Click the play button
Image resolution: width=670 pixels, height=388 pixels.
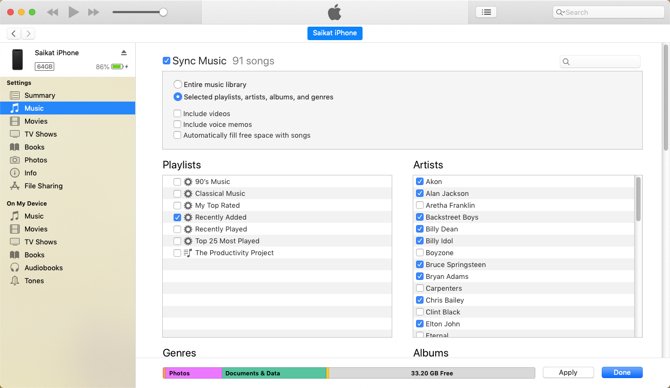[73, 12]
